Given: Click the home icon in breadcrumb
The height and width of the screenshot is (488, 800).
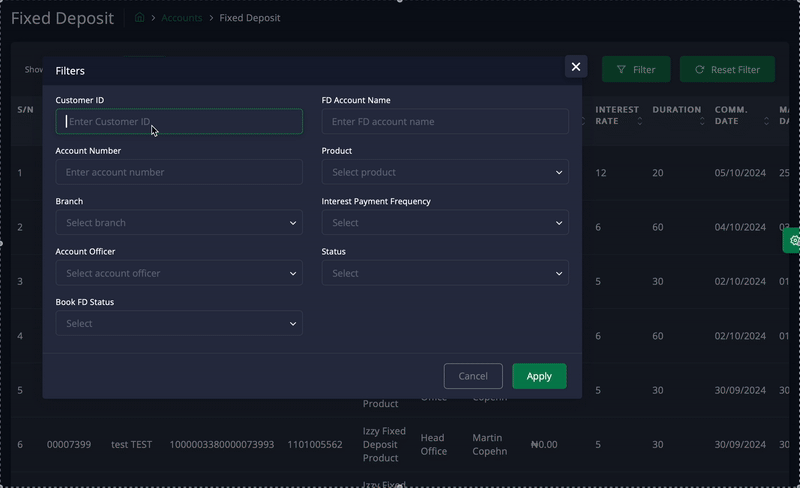Looking at the screenshot, I should point(139,18).
